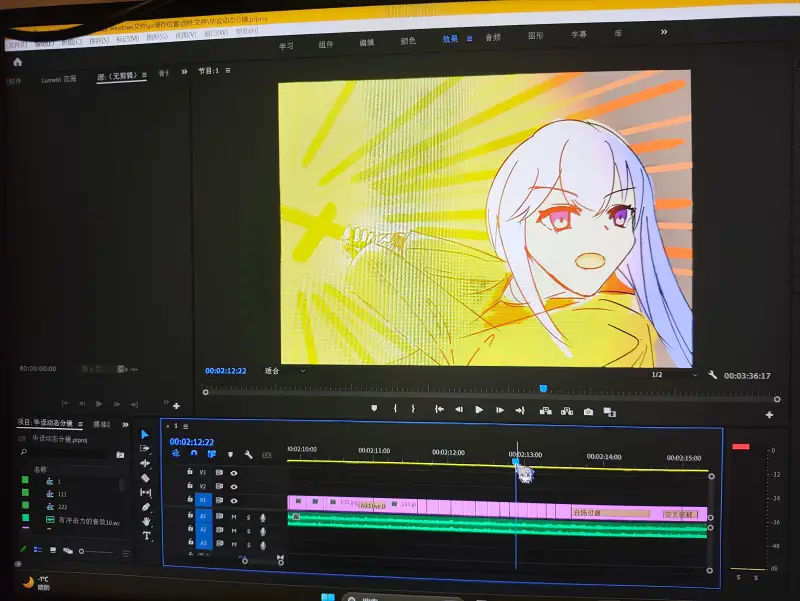Screen dimensions: 800x601
Task: Open the Timeline Display Settings wrench icon
Action: 248,453
